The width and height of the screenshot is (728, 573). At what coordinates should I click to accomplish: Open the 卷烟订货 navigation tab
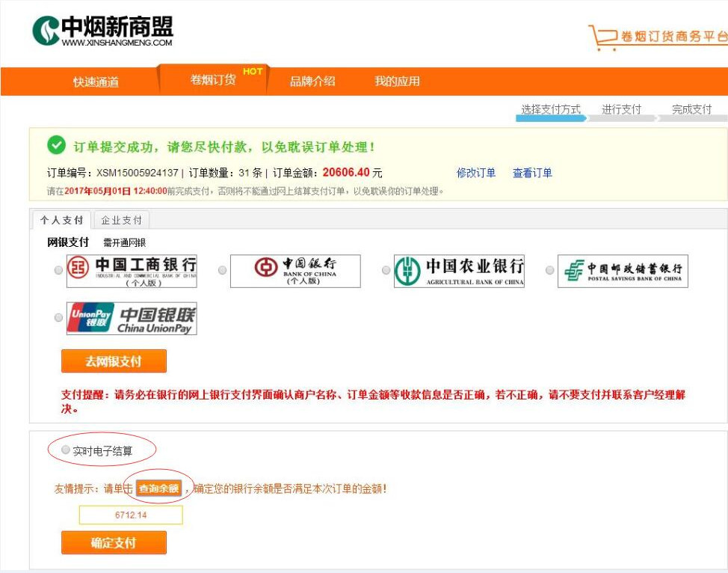tap(213, 80)
